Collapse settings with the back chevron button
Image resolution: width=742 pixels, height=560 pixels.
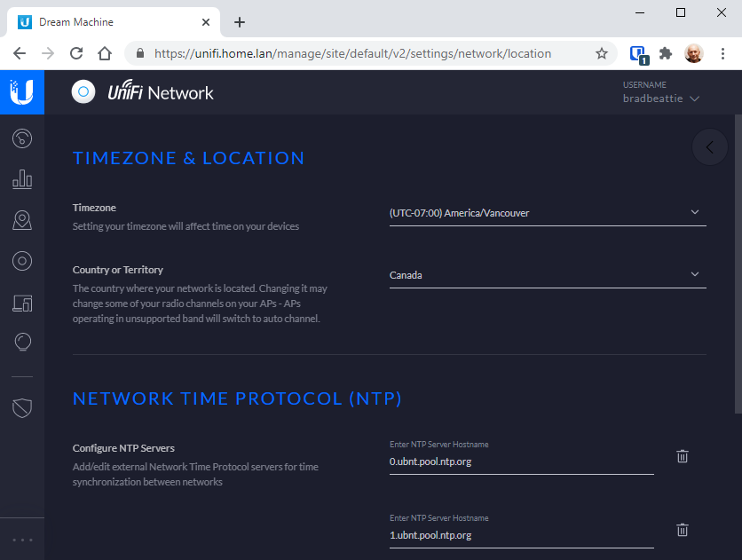tap(710, 147)
